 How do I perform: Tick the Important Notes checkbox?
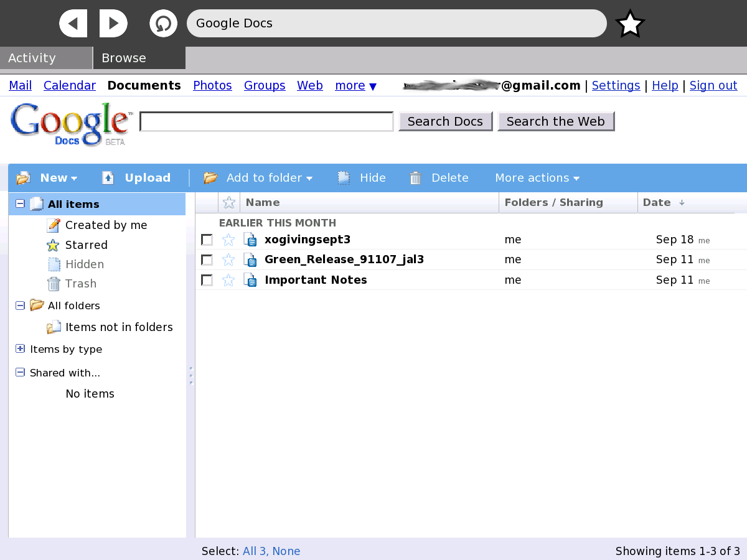point(207,281)
